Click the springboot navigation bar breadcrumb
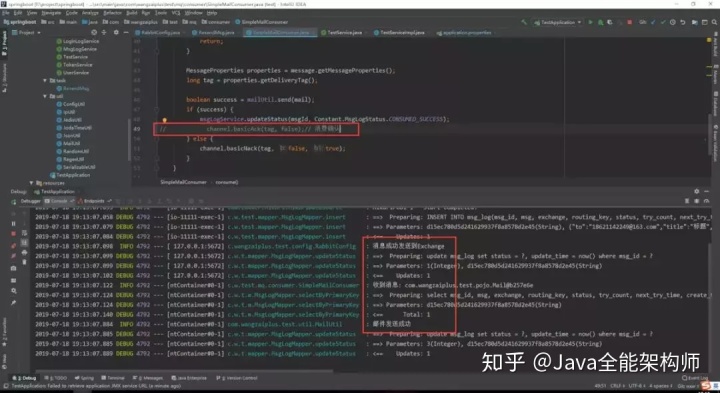 tap(20, 22)
